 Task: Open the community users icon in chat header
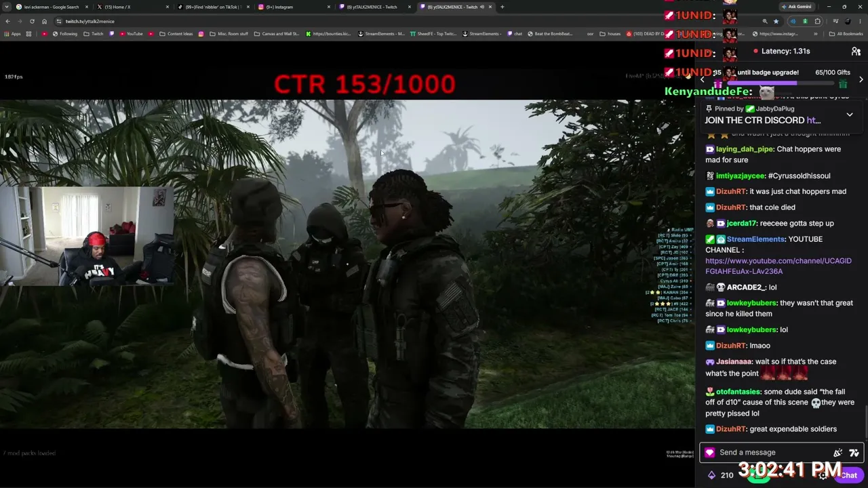856,52
